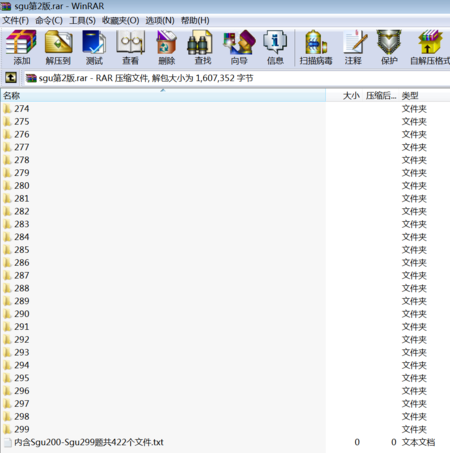
Task: Open the 文件(F) menu
Action: pyautogui.click(x=15, y=21)
